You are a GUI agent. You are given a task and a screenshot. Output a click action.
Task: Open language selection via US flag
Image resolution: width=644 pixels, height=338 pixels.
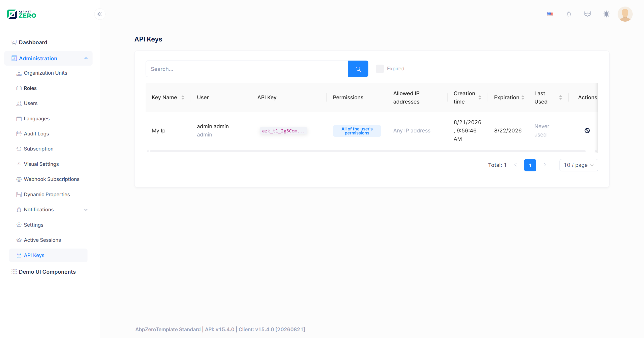coord(550,14)
